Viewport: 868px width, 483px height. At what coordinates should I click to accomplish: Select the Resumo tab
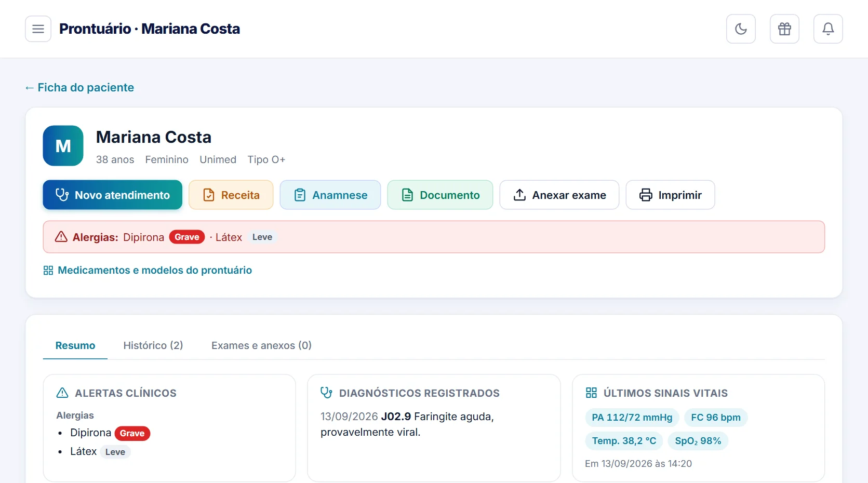[x=75, y=345]
